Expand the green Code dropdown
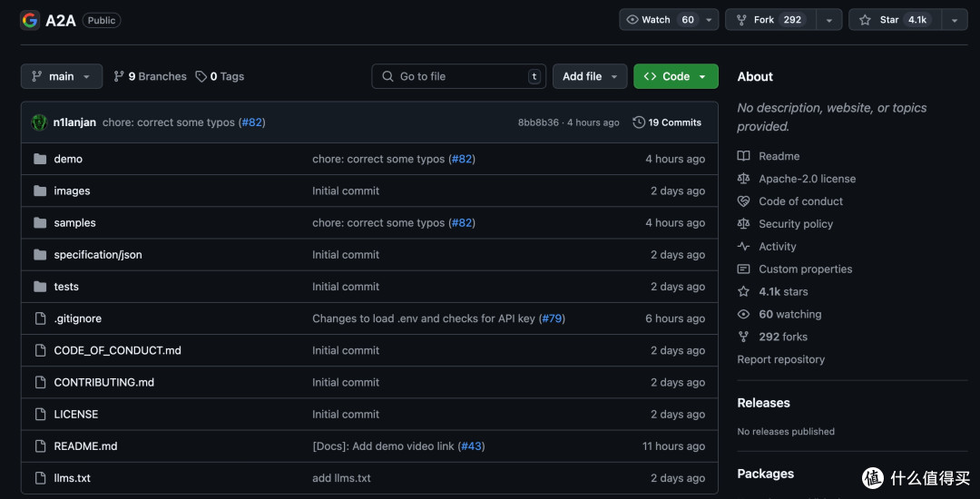Viewport: 980px width, 499px height. pyautogui.click(x=676, y=76)
